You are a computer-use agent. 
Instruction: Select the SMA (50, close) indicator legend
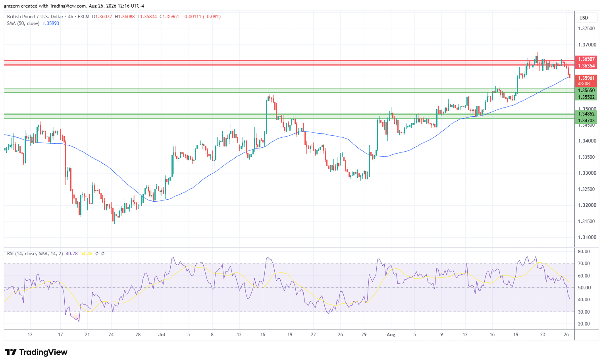[x=23, y=23]
